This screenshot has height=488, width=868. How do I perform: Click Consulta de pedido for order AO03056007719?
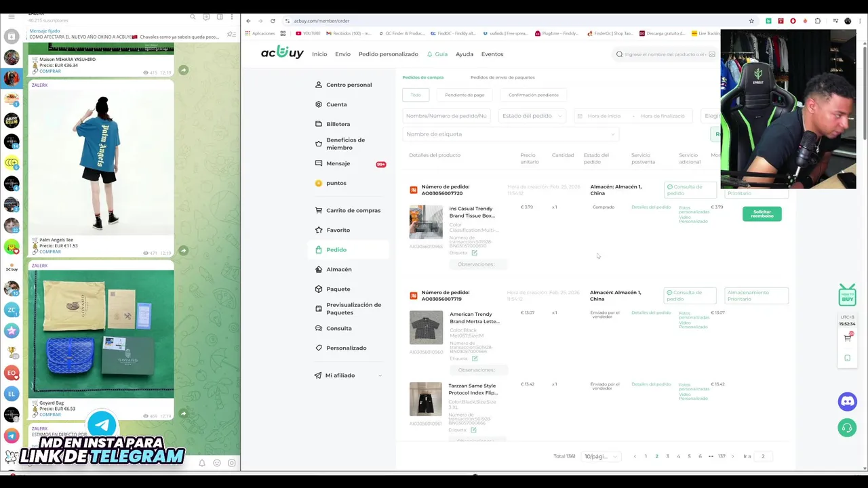click(x=690, y=296)
